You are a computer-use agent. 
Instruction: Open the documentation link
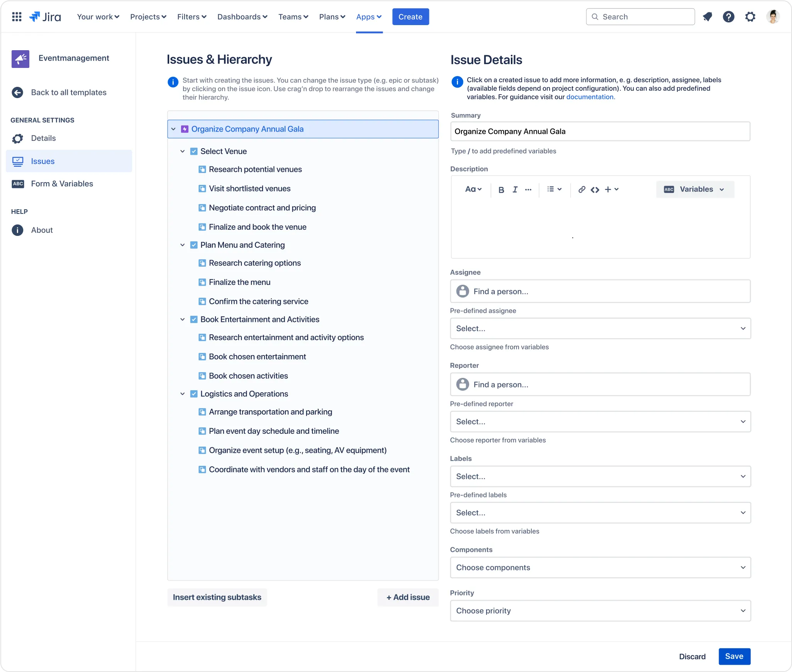tap(590, 97)
